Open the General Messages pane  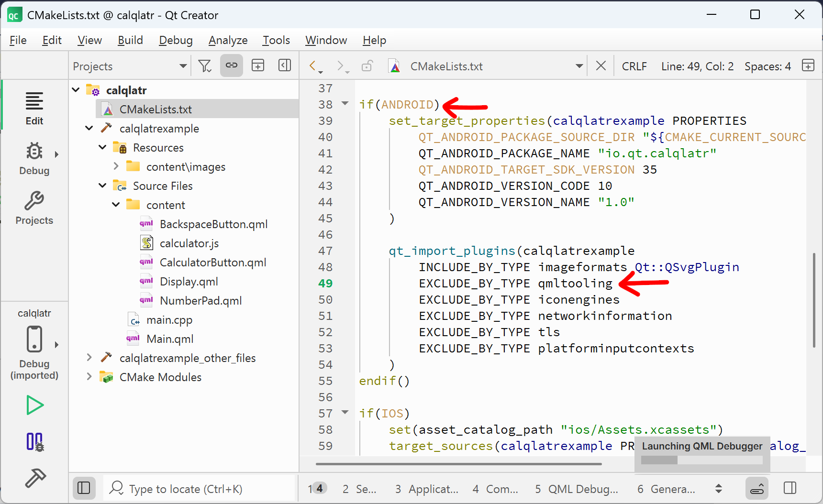point(666,489)
